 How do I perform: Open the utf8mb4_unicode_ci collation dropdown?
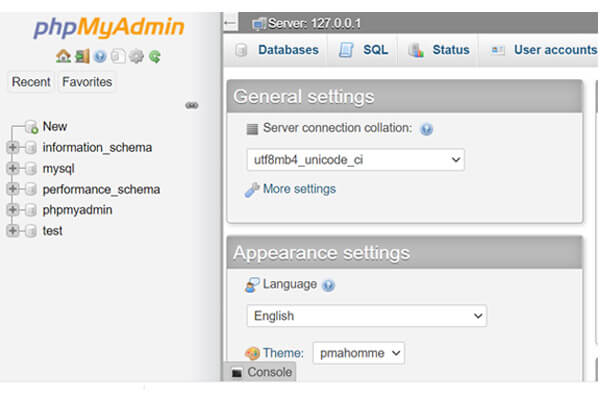tap(355, 160)
